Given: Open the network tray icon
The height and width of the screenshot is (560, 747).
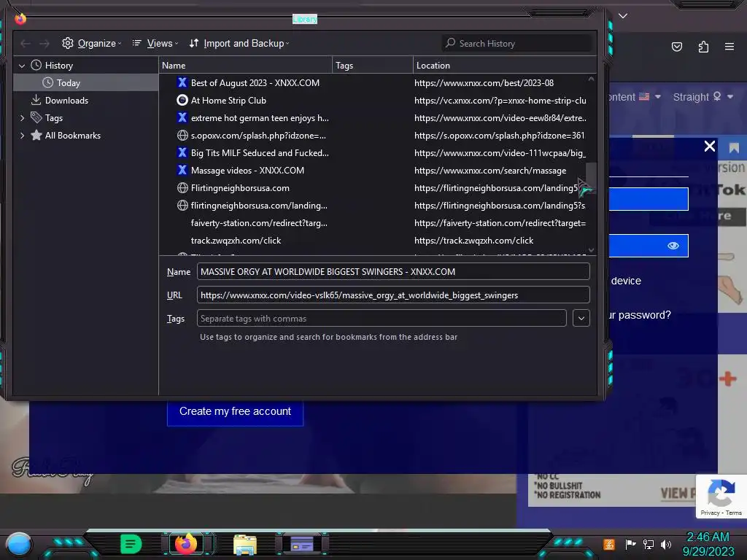Looking at the screenshot, I should [649, 544].
